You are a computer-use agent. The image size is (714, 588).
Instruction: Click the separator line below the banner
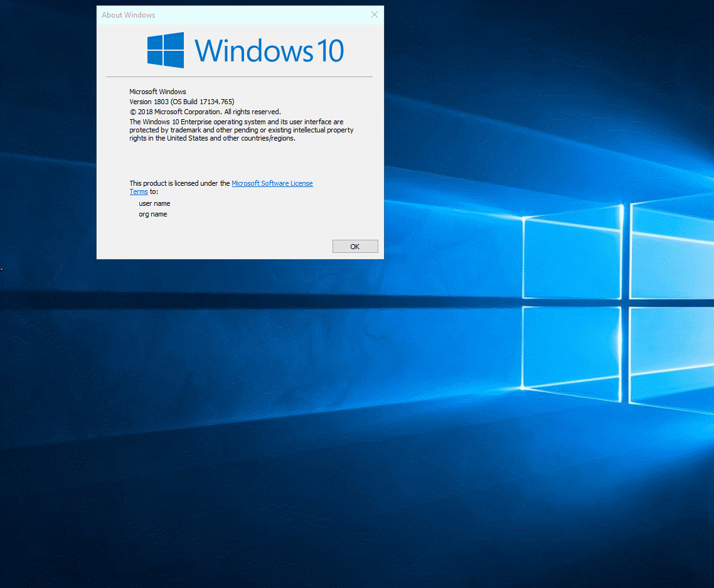239,77
